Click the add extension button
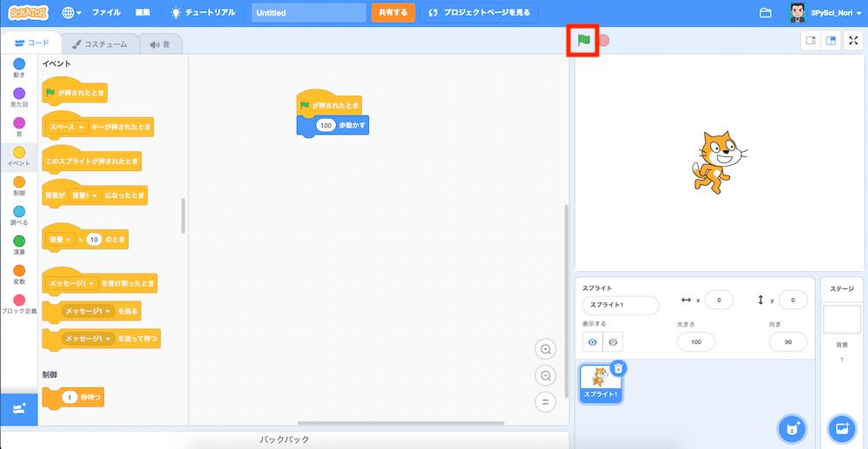868x449 pixels. pos(19,409)
